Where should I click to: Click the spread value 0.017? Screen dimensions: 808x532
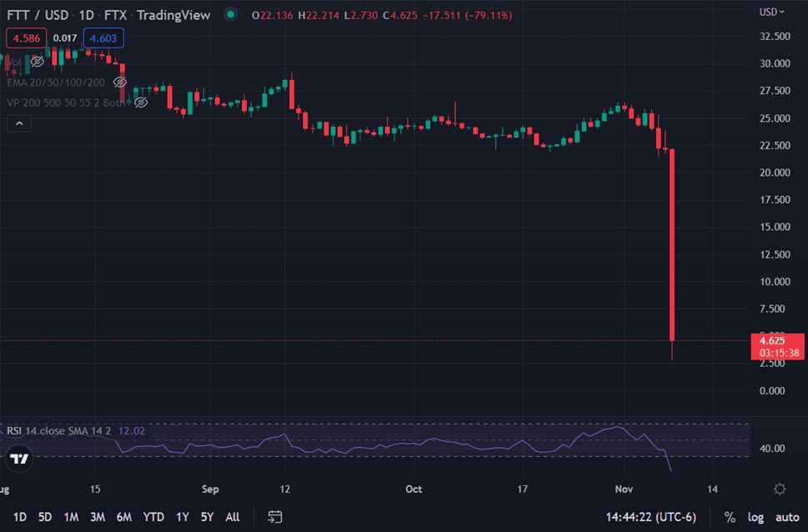(x=65, y=38)
